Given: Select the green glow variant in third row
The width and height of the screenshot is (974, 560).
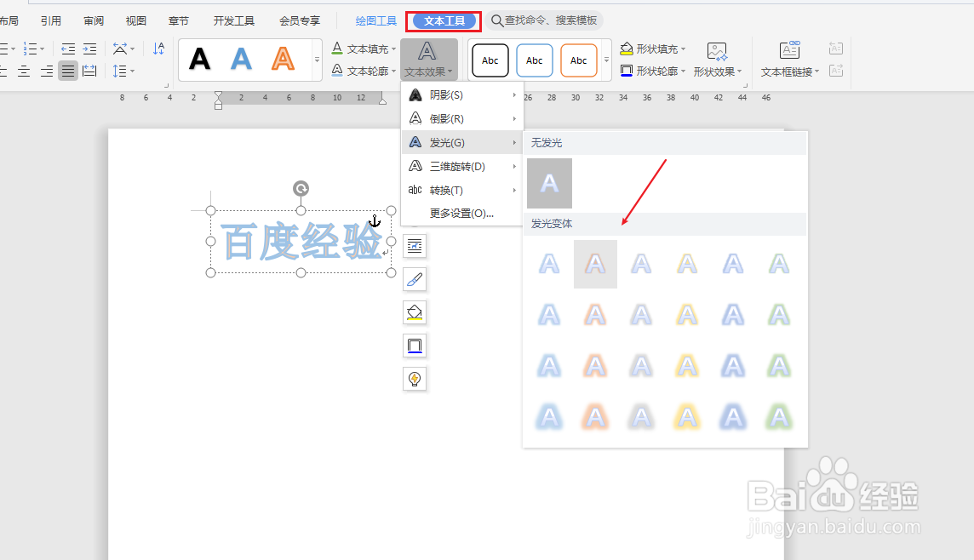Looking at the screenshot, I should 779,366.
